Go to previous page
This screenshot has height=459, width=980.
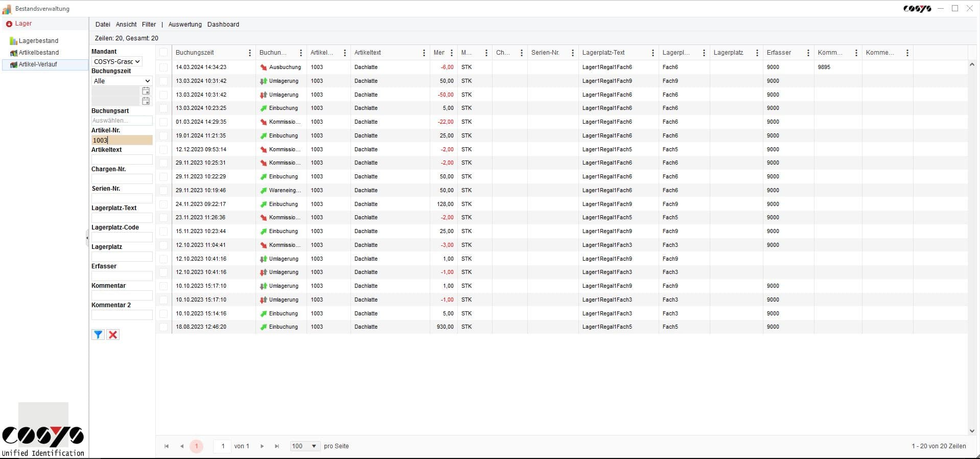(182, 446)
